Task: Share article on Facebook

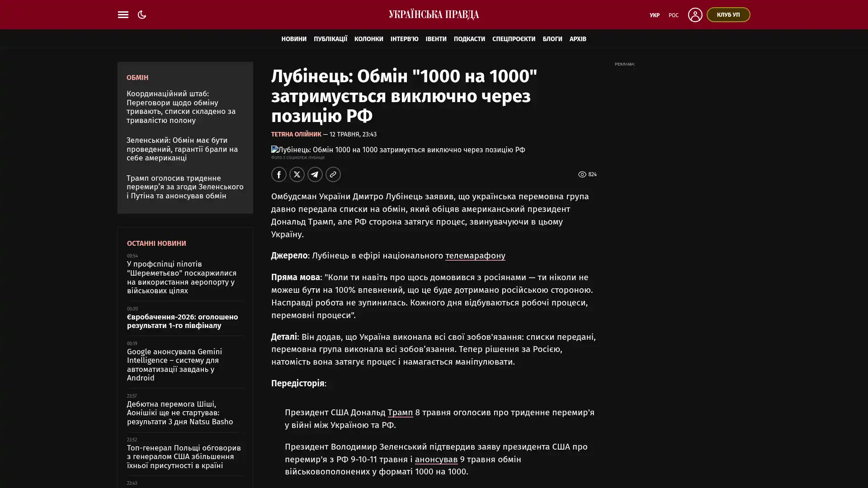Action: point(278,174)
